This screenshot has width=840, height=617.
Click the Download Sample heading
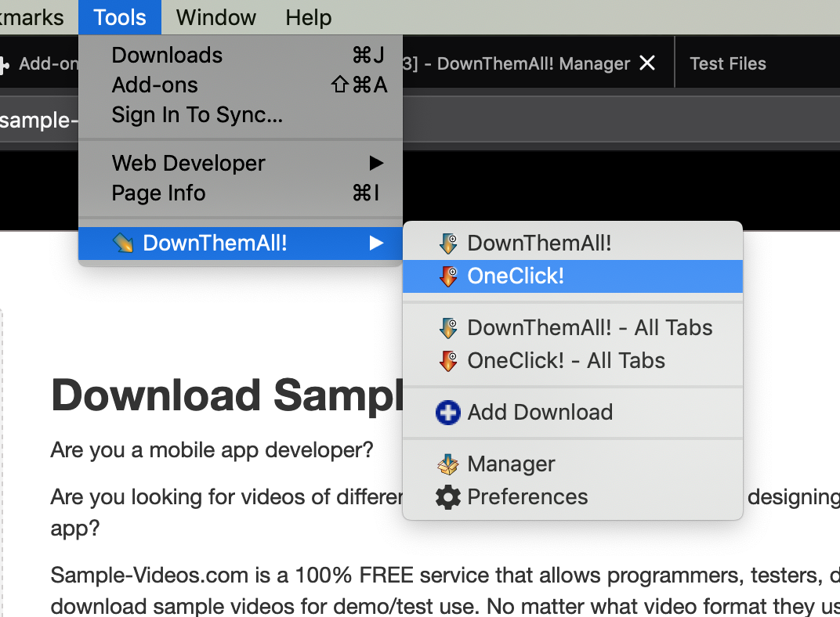pyautogui.click(x=226, y=395)
